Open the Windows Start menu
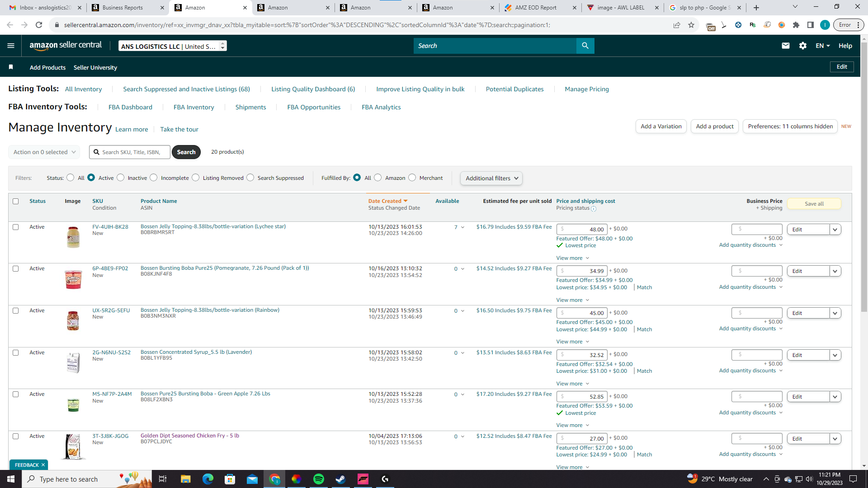The width and height of the screenshot is (868, 488). coord(11,479)
